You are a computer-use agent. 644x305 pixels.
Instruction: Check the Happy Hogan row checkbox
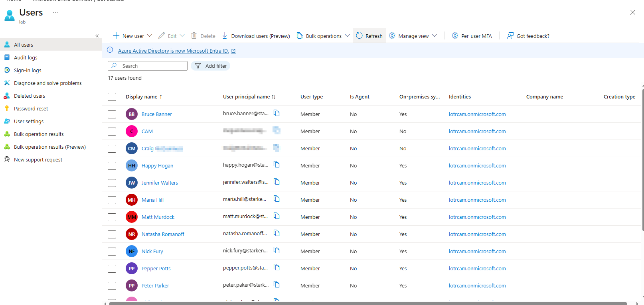112,166
